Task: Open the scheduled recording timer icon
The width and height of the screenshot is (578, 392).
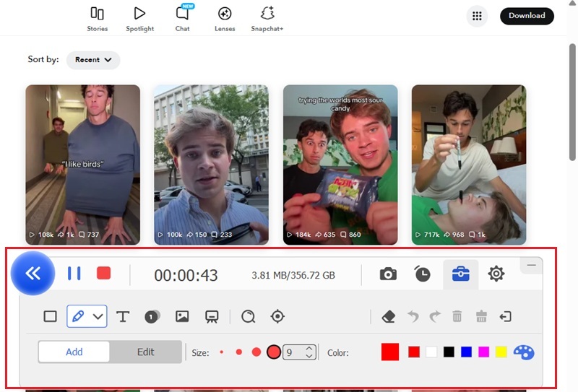Action: (x=422, y=274)
